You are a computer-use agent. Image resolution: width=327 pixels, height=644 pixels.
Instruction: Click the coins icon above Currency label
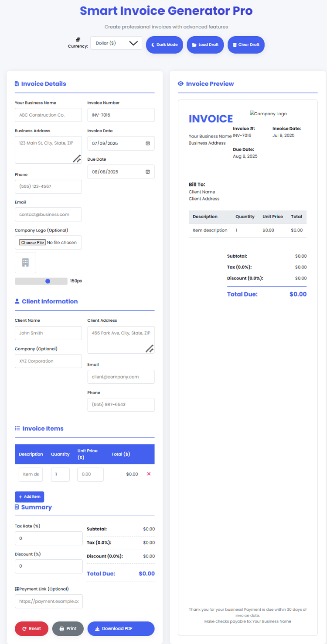[x=78, y=40]
